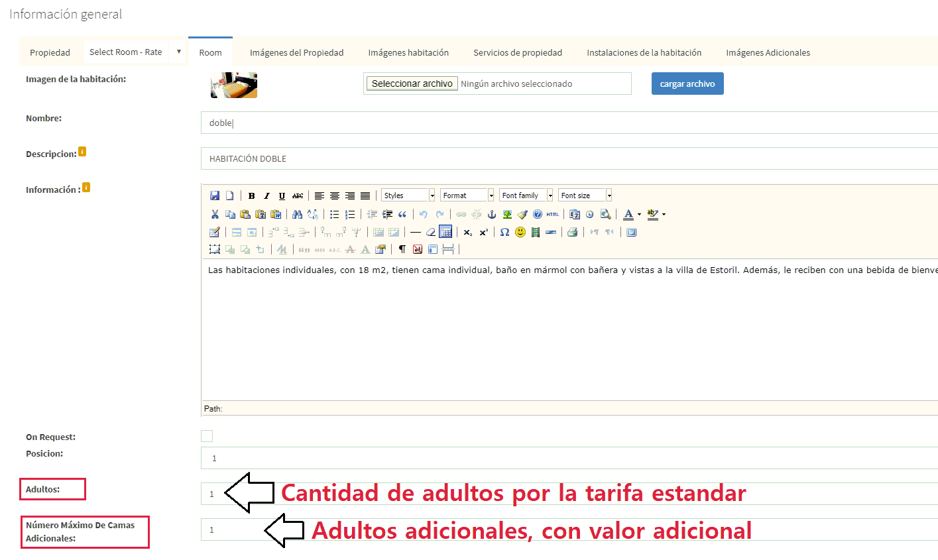
Task: Click the Undo icon in the editor toolbar
Action: [x=423, y=214]
